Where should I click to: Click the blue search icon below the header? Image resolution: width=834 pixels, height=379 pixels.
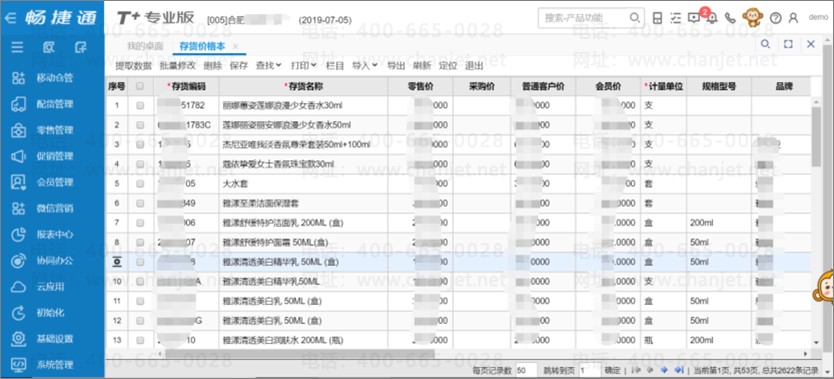(765, 44)
